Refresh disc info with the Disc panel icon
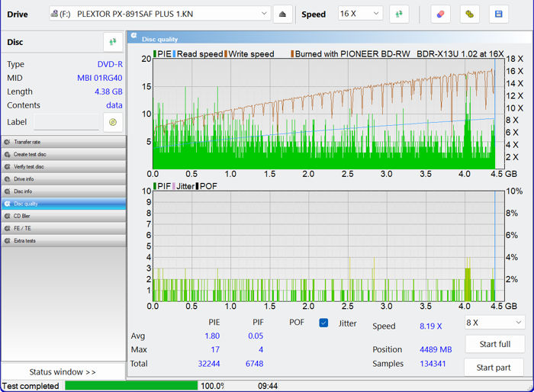This screenshot has width=534, height=392. click(113, 42)
